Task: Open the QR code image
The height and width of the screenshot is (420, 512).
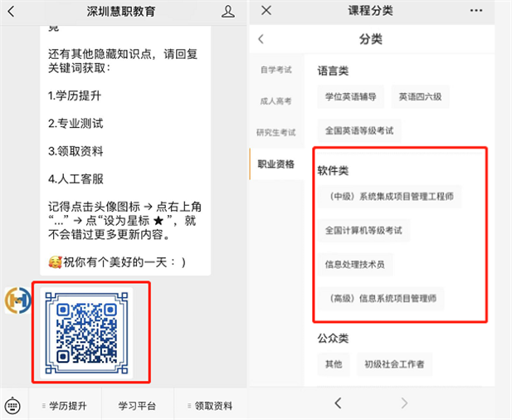Action: click(x=86, y=333)
